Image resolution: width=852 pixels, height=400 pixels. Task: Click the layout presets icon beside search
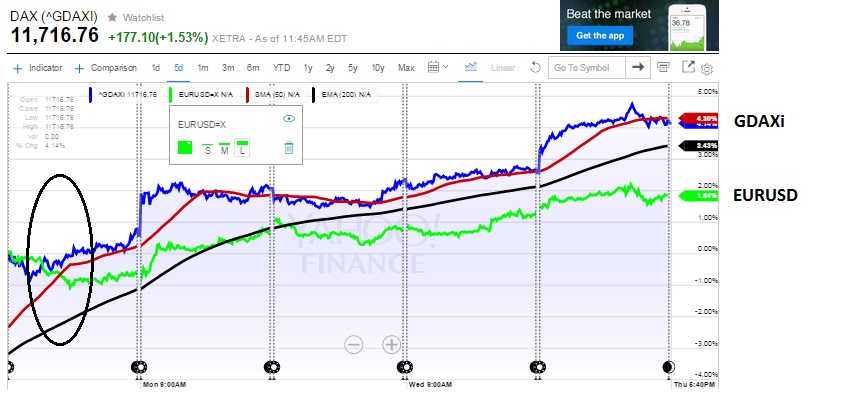pyautogui.click(x=663, y=67)
